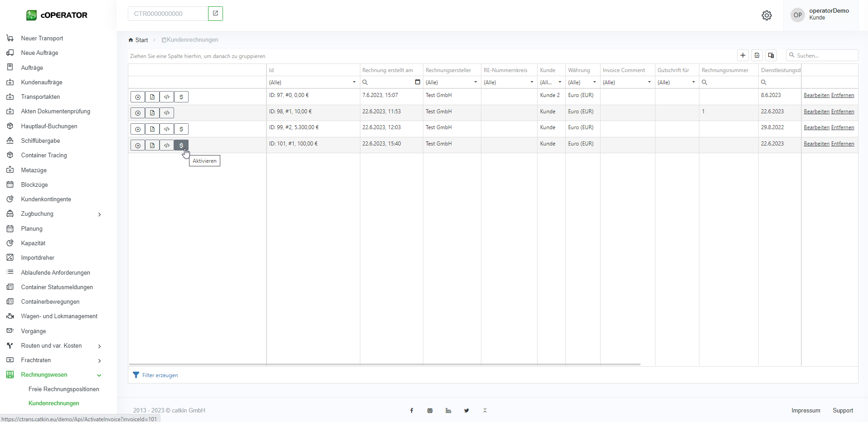This screenshot has height=422, width=868.
Task: Open PDF document for invoice ID 97
Action: [152, 97]
